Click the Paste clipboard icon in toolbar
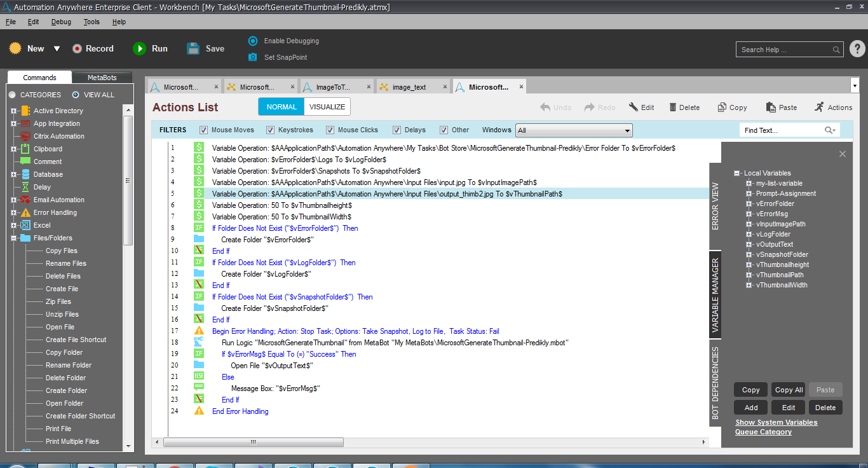Screen dimensions: 868x468 tap(771, 107)
